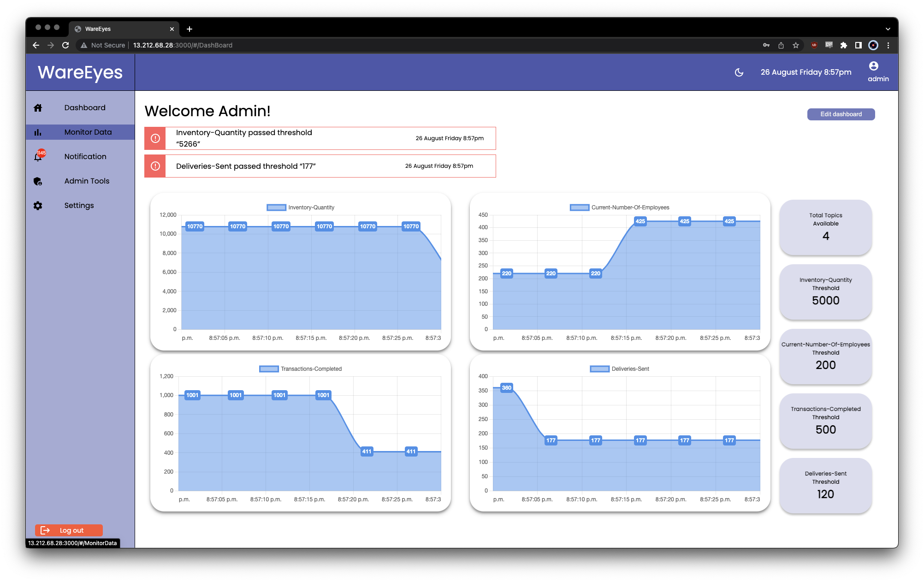
Task: Open the browser extensions puzzle menu
Action: coord(843,45)
